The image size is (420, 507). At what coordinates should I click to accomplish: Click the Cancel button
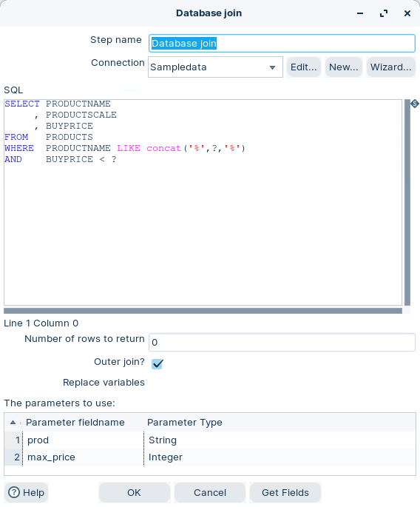click(210, 492)
